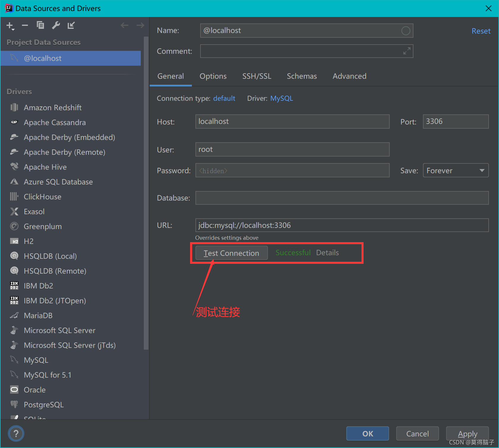Click into the URL field
The height and width of the screenshot is (448, 499).
click(342, 225)
